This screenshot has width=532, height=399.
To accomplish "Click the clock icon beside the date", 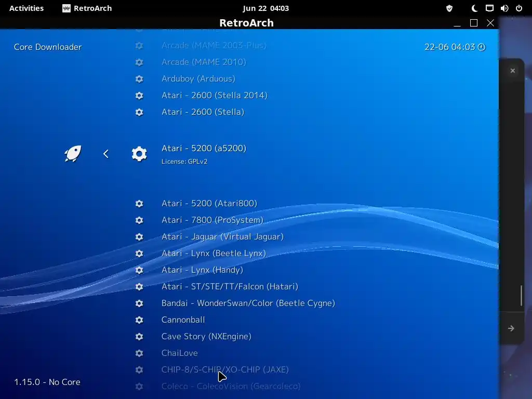I will tap(482, 47).
